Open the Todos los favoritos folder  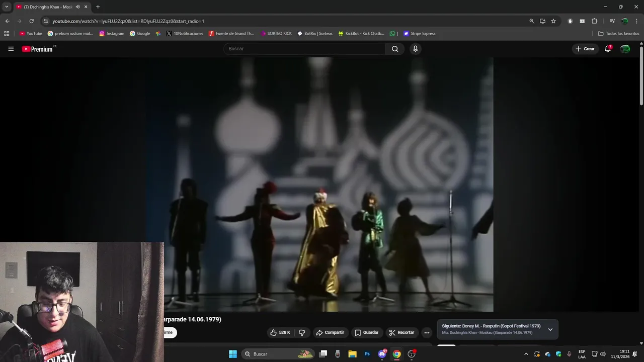point(618,34)
